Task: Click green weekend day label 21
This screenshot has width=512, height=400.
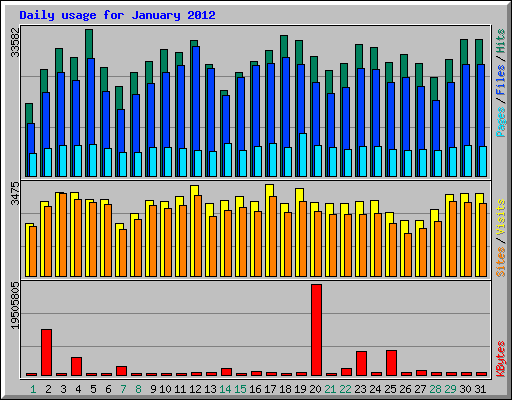Action: click(x=330, y=389)
